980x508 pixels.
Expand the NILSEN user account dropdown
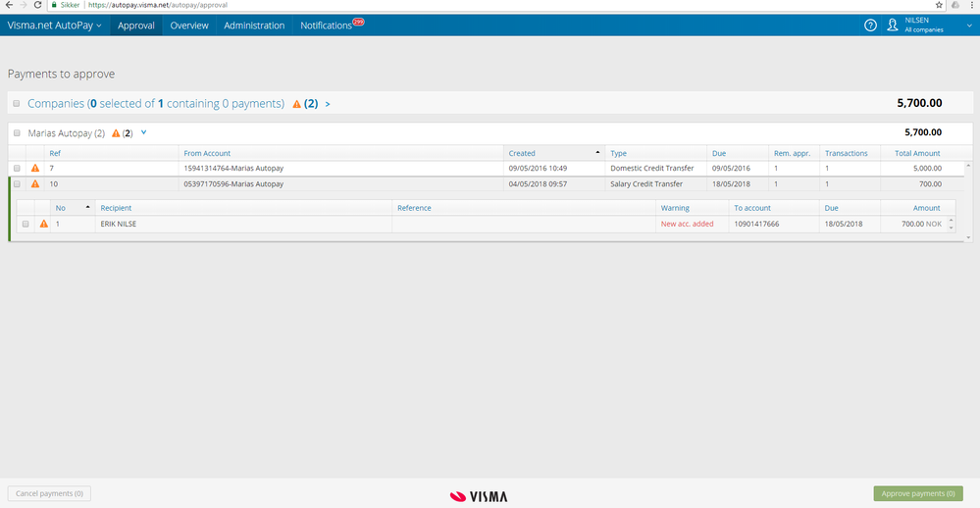(969, 25)
